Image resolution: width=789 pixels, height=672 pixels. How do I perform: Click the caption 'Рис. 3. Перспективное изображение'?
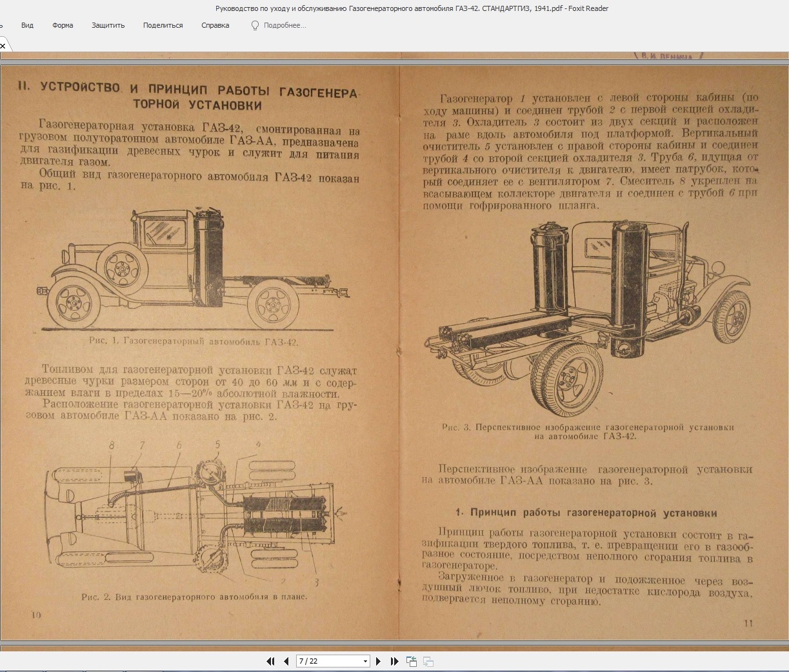click(x=588, y=431)
